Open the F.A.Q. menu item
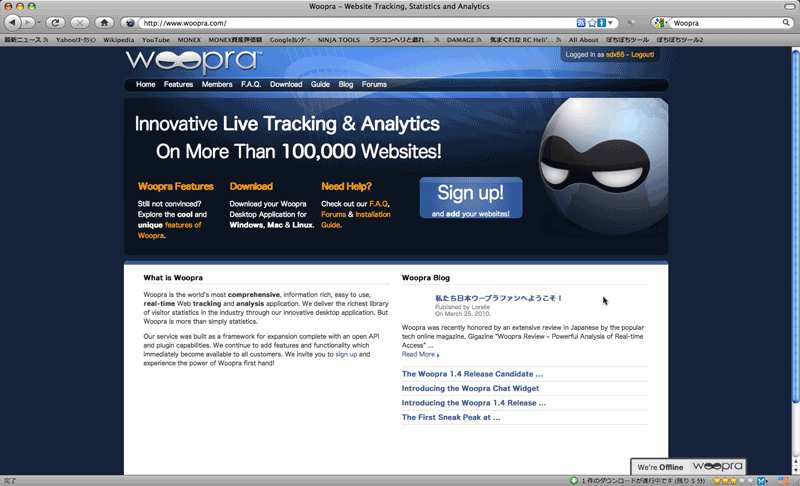 (251, 85)
